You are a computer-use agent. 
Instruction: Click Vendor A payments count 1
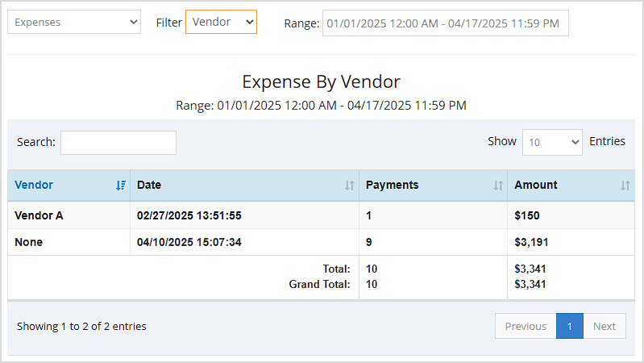[434, 215]
